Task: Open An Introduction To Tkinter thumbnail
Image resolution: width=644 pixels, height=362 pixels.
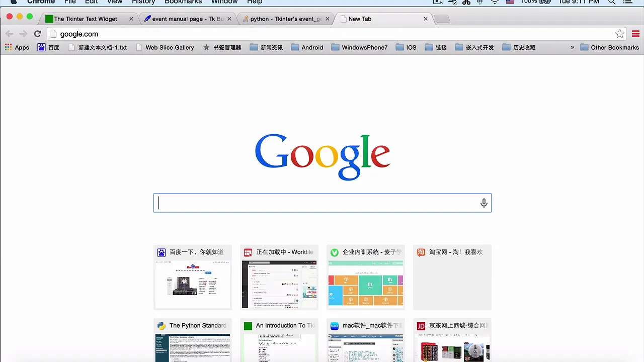Action: coord(279,340)
